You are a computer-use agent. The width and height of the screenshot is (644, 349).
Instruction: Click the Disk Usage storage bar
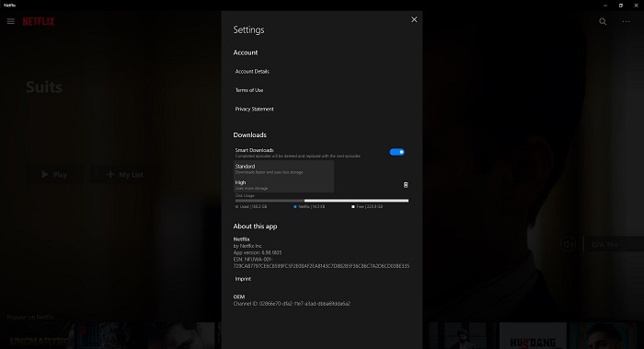[x=322, y=201]
